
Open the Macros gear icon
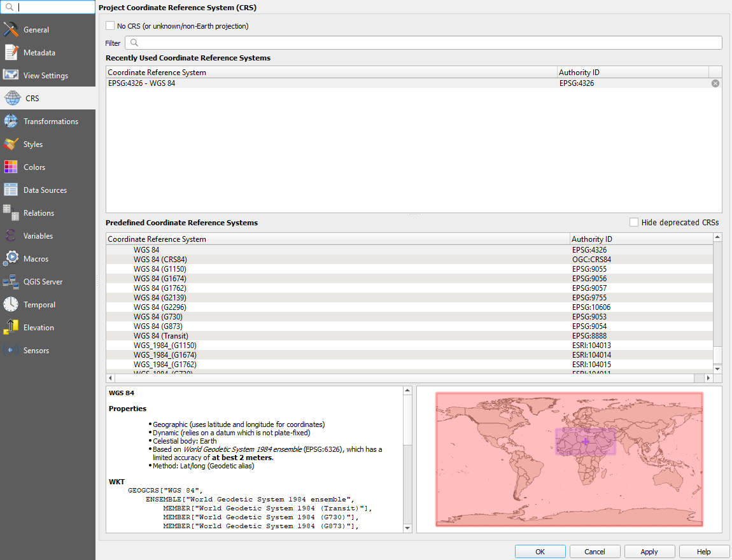[x=11, y=258]
